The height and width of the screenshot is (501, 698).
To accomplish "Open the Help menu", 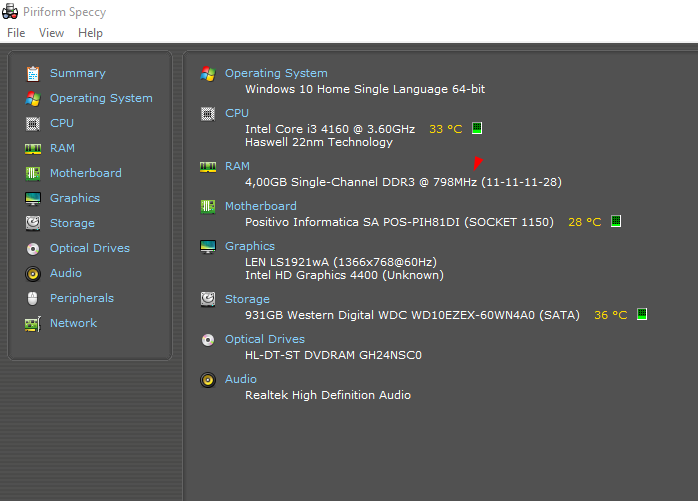I will coord(90,33).
